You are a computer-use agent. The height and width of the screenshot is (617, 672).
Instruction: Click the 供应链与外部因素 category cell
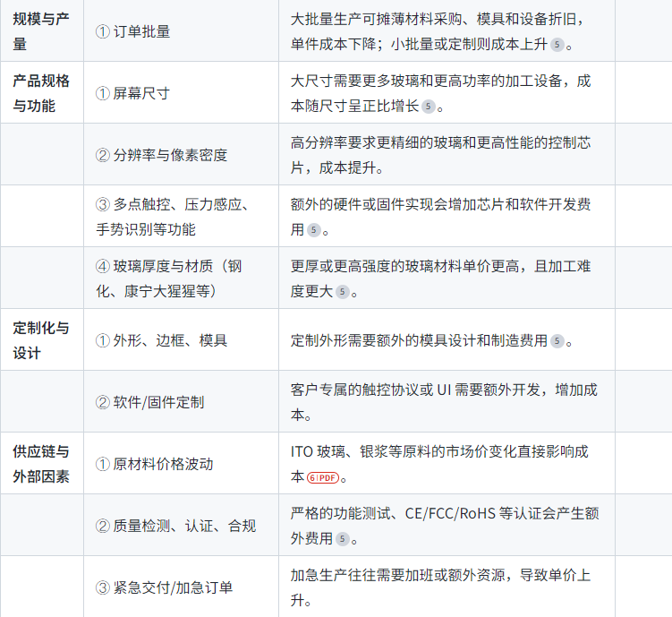(41, 464)
